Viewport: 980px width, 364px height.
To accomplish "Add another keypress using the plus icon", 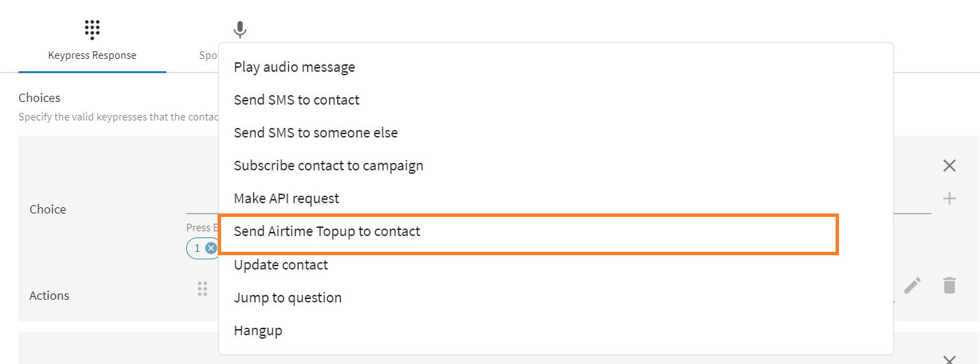I will (x=949, y=198).
